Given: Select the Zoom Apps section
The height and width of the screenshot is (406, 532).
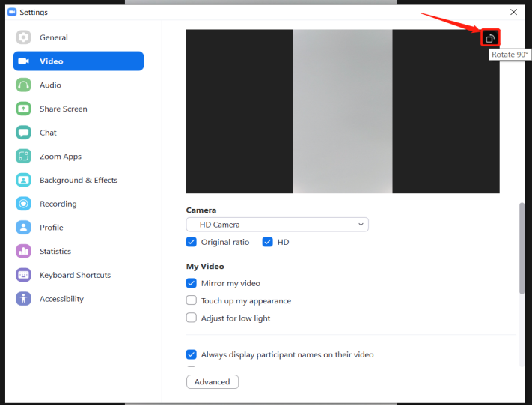Looking at the screenshot, I should (78, 157).
